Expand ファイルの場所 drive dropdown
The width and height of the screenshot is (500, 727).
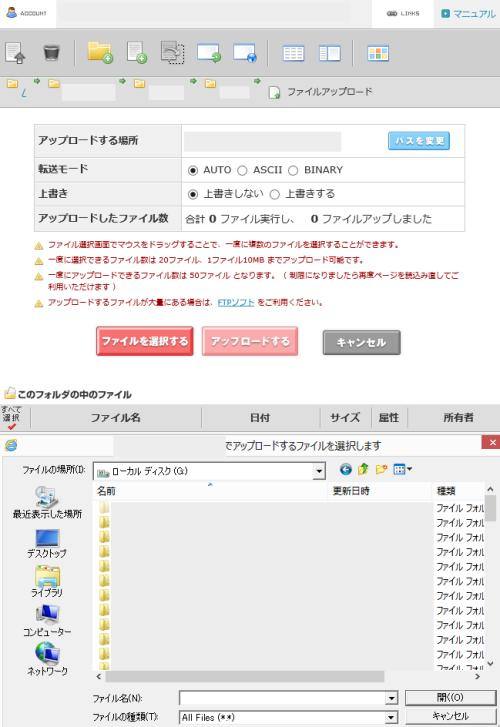pyautogui.click(x=319, y=472)
